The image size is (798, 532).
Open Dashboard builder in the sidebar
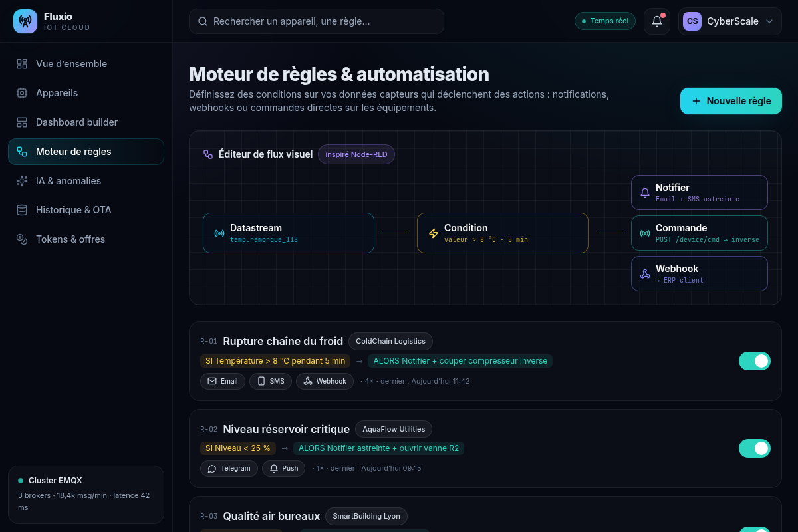click(86, 122)
